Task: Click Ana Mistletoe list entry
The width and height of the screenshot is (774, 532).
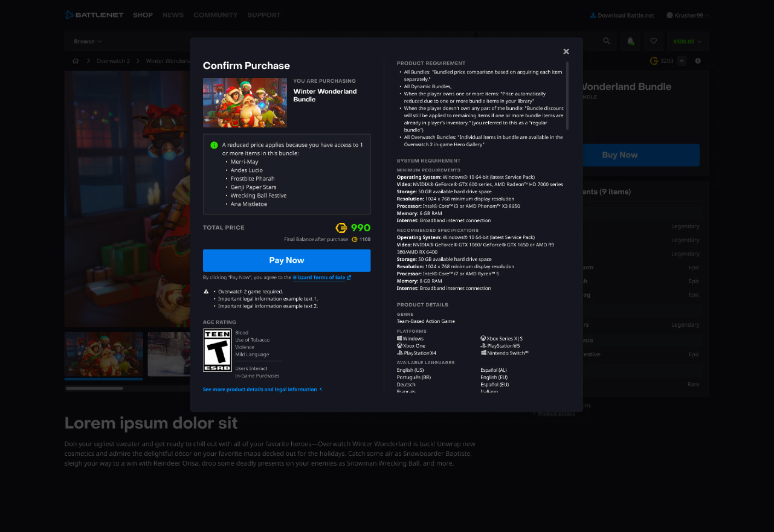Action: [249, 204]
